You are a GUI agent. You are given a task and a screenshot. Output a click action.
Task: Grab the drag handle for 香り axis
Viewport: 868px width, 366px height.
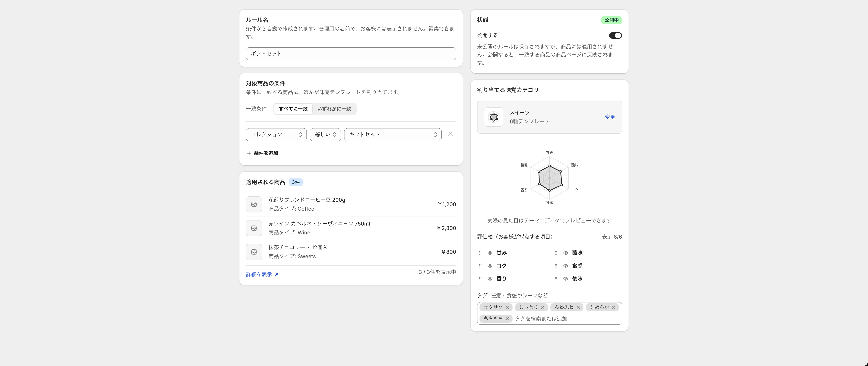tap(480, 279)
